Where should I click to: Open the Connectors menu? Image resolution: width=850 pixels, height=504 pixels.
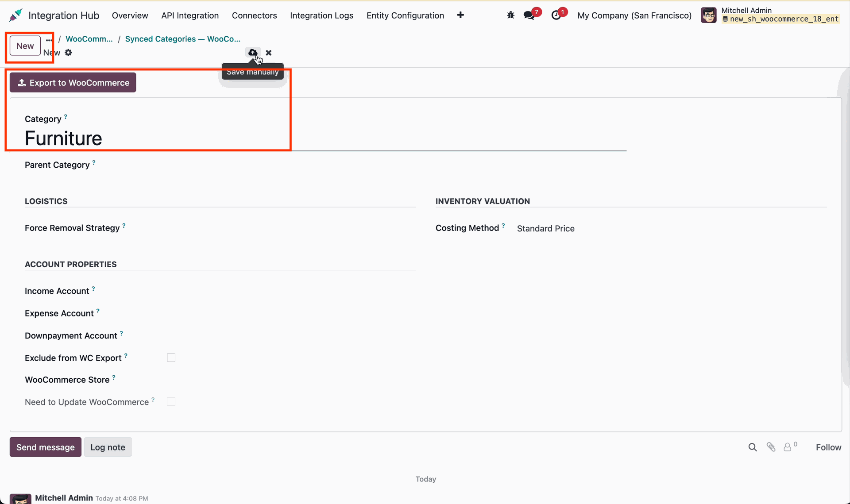tap(254, 15)
